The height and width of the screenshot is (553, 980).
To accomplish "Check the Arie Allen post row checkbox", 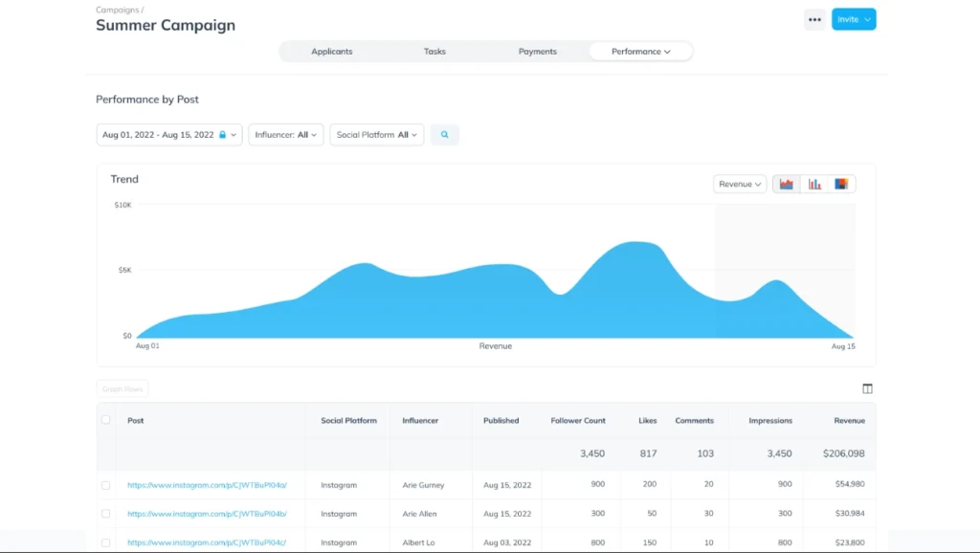I will pos(106,514).
